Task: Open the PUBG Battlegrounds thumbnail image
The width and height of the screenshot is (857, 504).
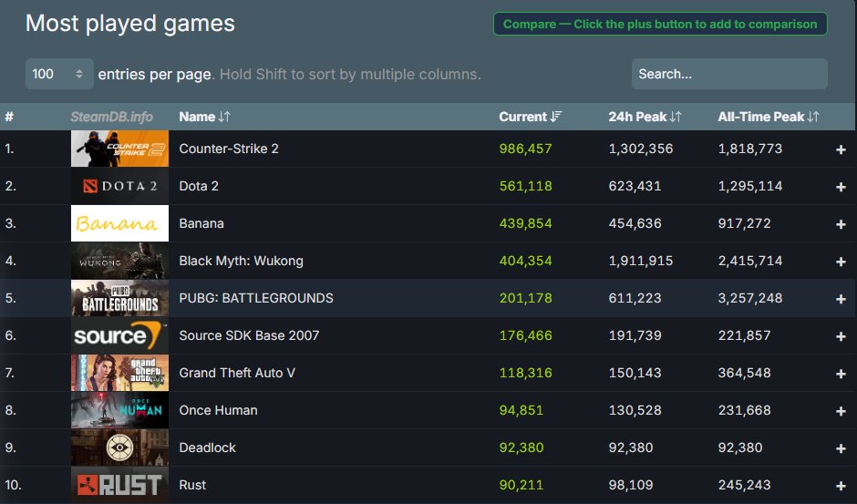Action: coord(119,298)
